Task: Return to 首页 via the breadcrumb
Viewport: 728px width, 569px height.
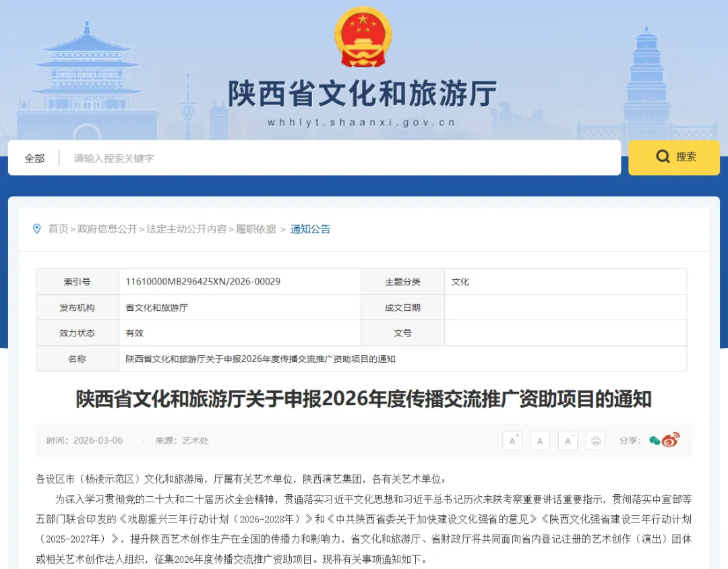Action: coord(59,229)
